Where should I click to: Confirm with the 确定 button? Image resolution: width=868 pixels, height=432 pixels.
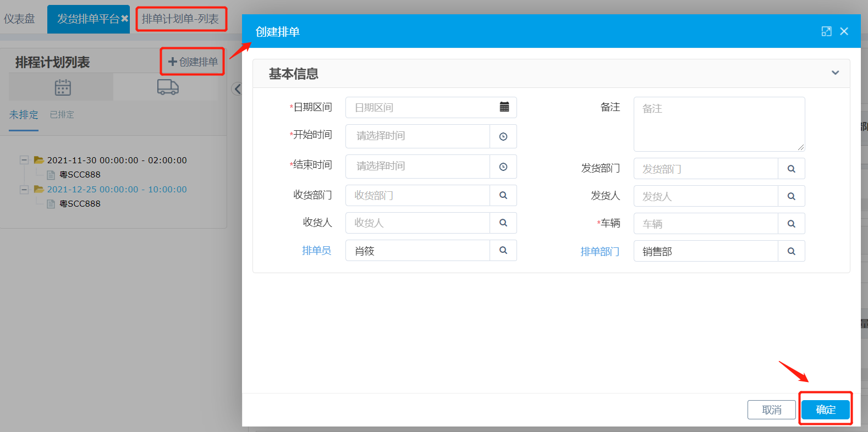(826, 409)
